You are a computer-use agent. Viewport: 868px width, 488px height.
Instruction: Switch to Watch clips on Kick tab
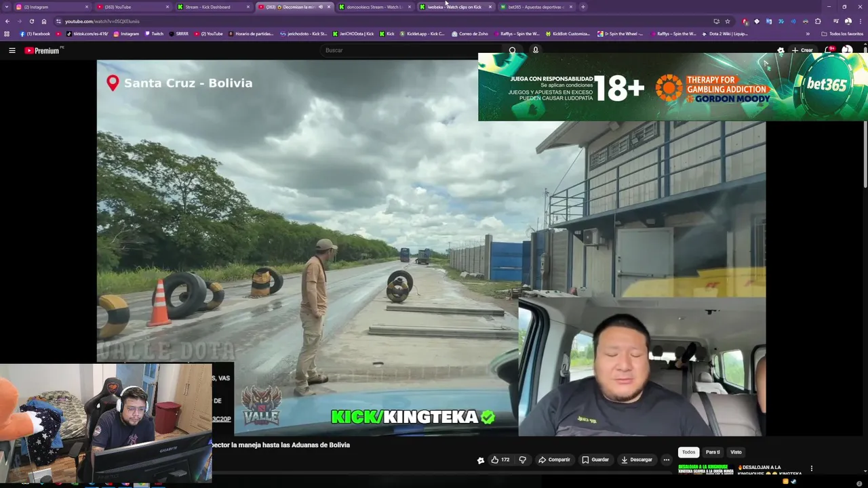coord(455,7)
